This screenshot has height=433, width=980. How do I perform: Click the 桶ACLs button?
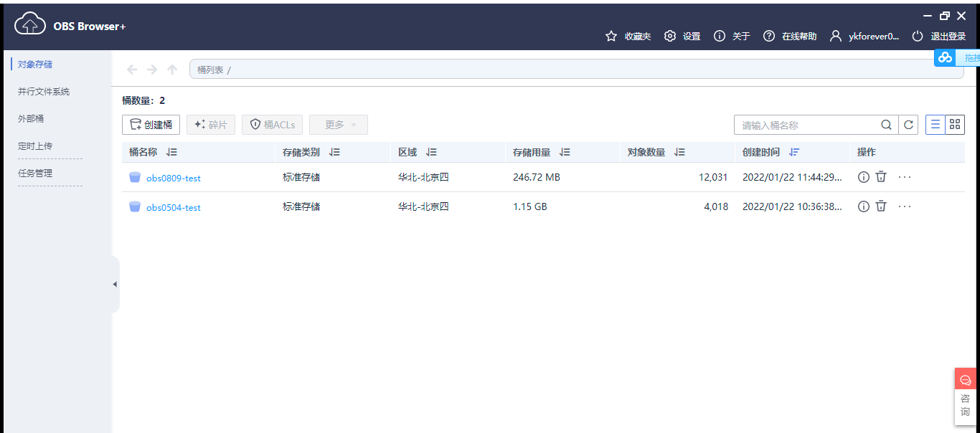(x=273, y=125)
